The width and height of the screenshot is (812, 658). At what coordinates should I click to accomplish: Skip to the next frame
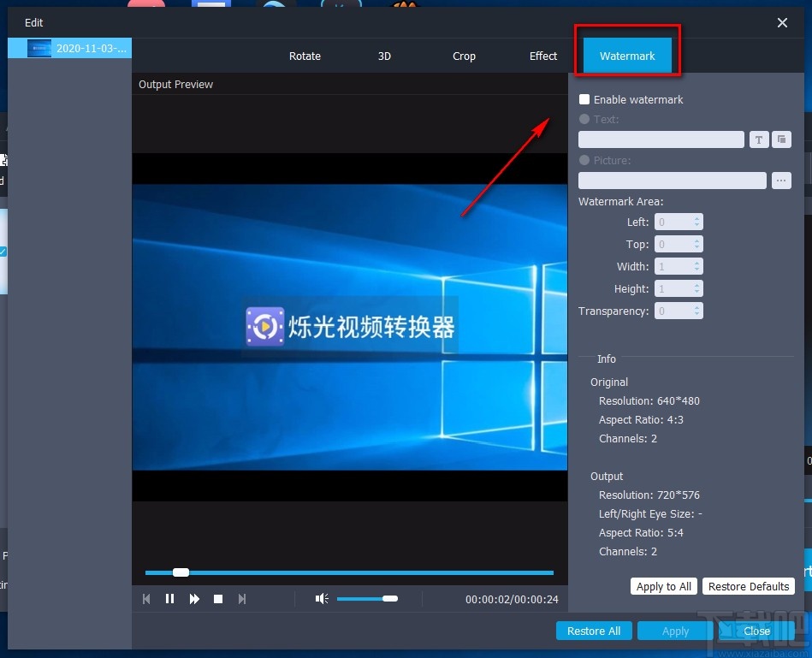(242, 598)
